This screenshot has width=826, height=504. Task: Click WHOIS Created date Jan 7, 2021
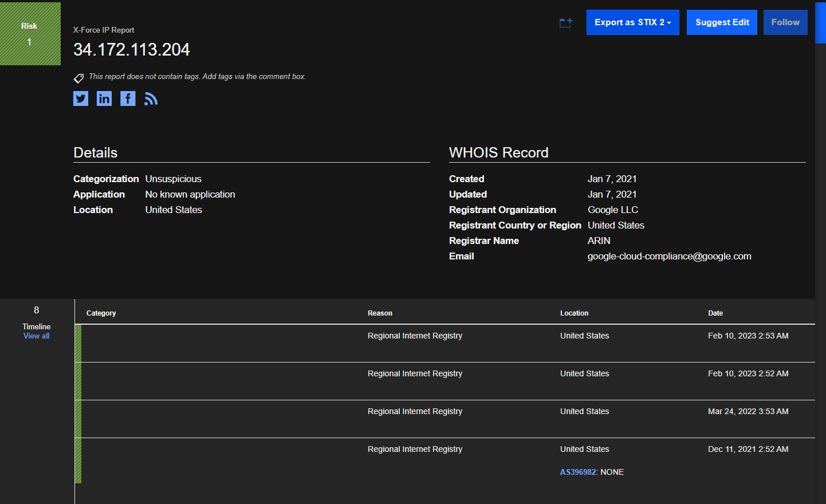[612, 179]
